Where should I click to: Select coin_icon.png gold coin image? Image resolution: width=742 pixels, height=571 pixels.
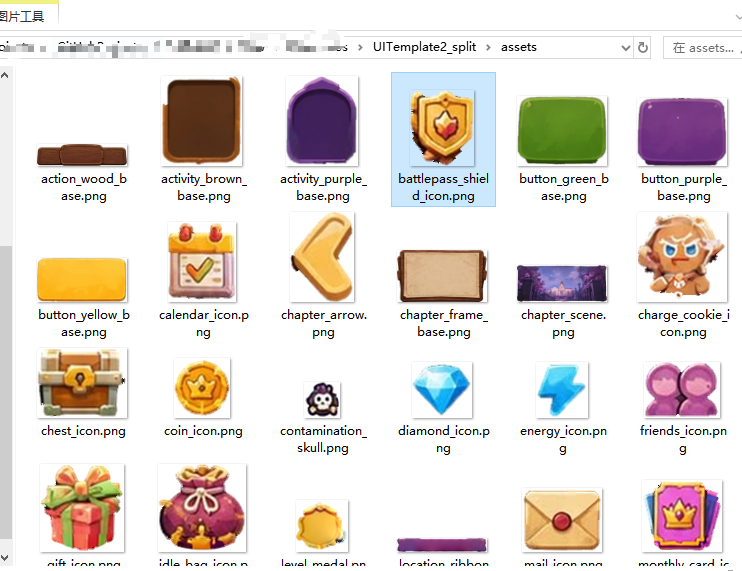click(202, 388)
